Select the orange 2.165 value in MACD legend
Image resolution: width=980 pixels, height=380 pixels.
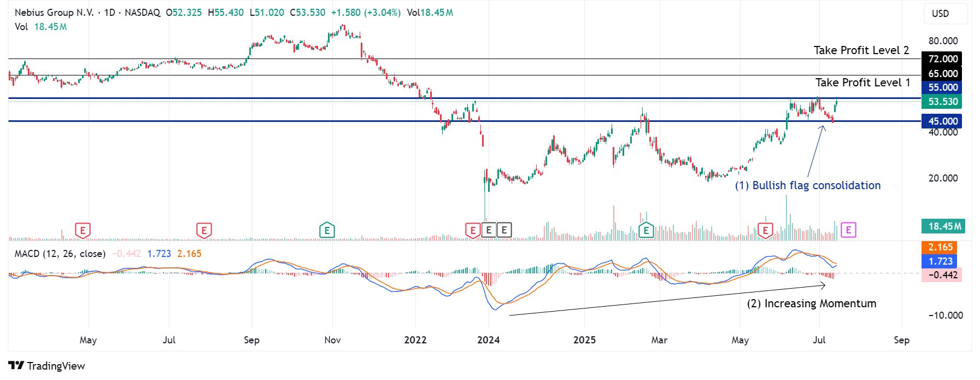tap(189, 254)
